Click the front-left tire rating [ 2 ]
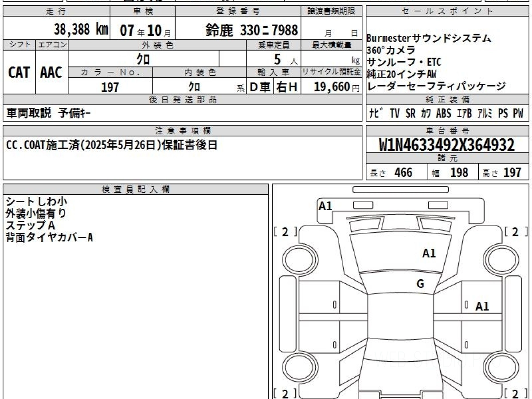This screenshot has height=399, width=532. tap(285, 231)
